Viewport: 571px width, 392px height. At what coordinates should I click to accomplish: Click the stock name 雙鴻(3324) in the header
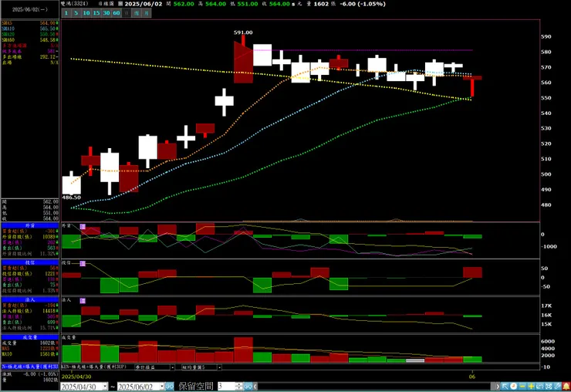[x=75, y=4]
